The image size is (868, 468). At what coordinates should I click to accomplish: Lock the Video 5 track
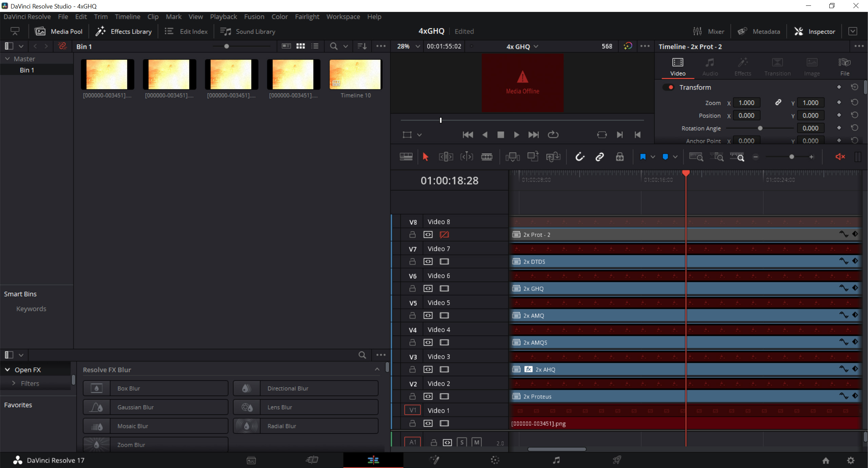click(412, 315)
